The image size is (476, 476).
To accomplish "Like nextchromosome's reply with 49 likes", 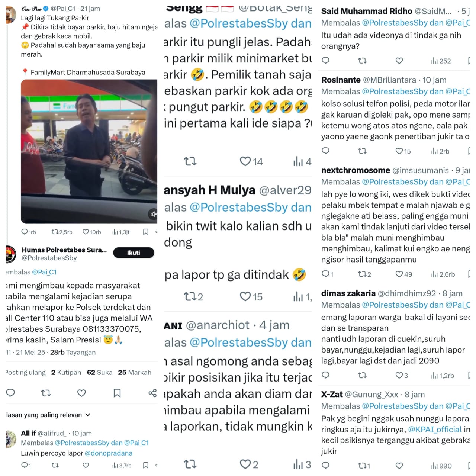I will click(404, 274).
